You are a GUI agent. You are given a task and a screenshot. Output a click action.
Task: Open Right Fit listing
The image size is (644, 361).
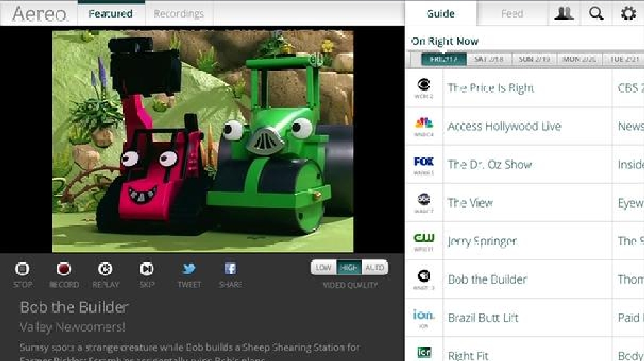[527, 349]
